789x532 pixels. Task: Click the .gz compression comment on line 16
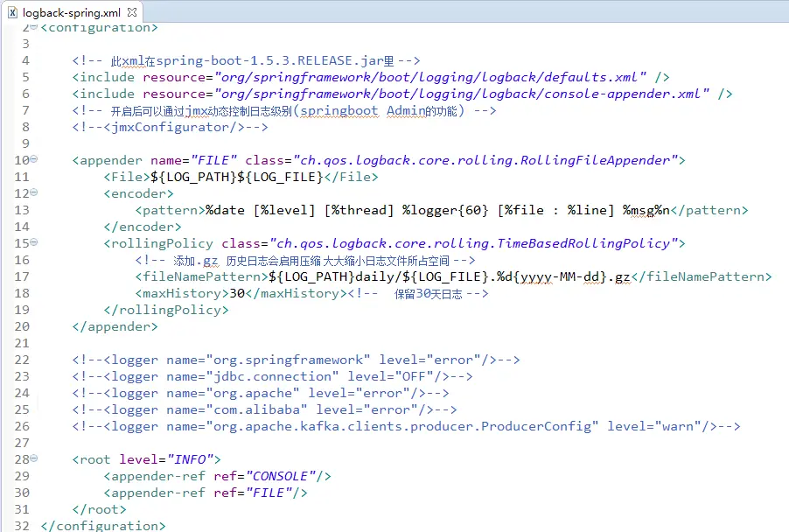[x=305, y=260]
